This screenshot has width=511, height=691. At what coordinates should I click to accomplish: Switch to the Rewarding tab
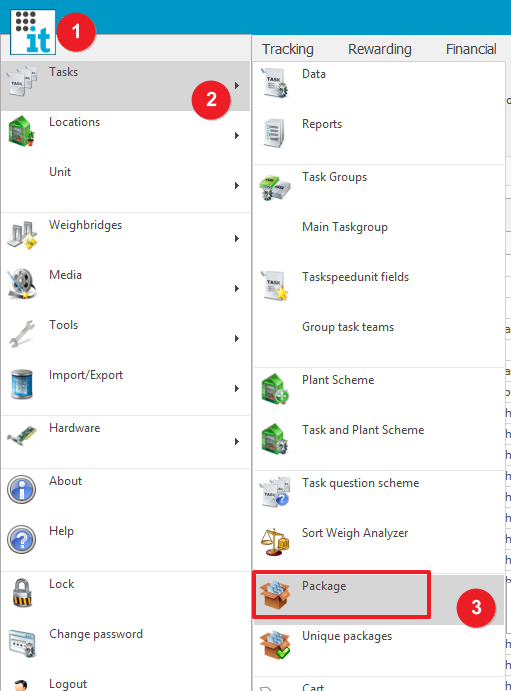pyautogui.click(x=380, y=49)
